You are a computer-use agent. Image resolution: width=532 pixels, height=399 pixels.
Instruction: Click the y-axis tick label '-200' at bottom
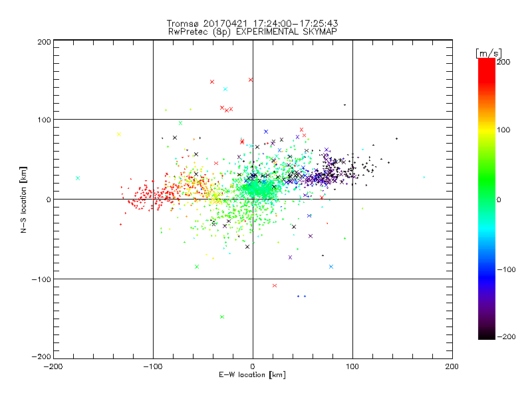[x=41, y=356]
